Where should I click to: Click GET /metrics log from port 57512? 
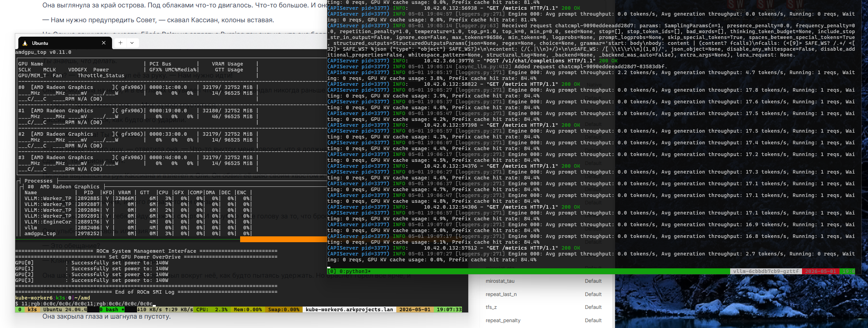pos(454,248)
